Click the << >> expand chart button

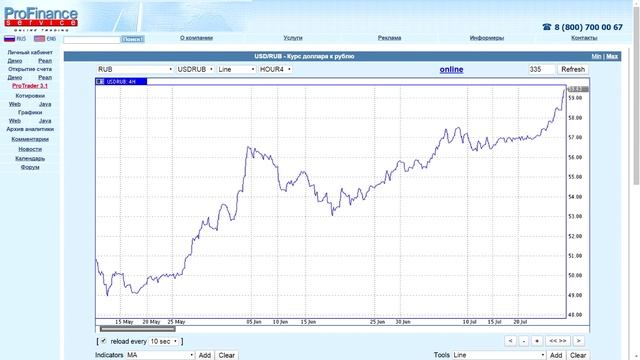coord(558,341)
